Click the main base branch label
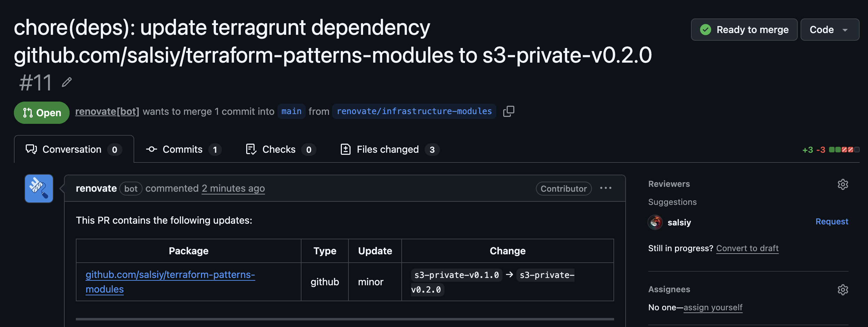Viewport: 868px width, 327px height. [291, 111]
